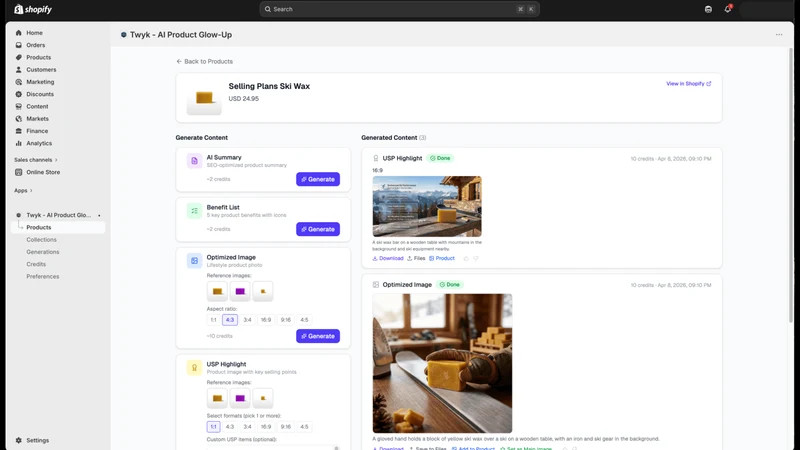Image resolution: width=800 pixels, height=450 pixels.
Task: Open the notifications bell
Action: (x=728, y=9)
